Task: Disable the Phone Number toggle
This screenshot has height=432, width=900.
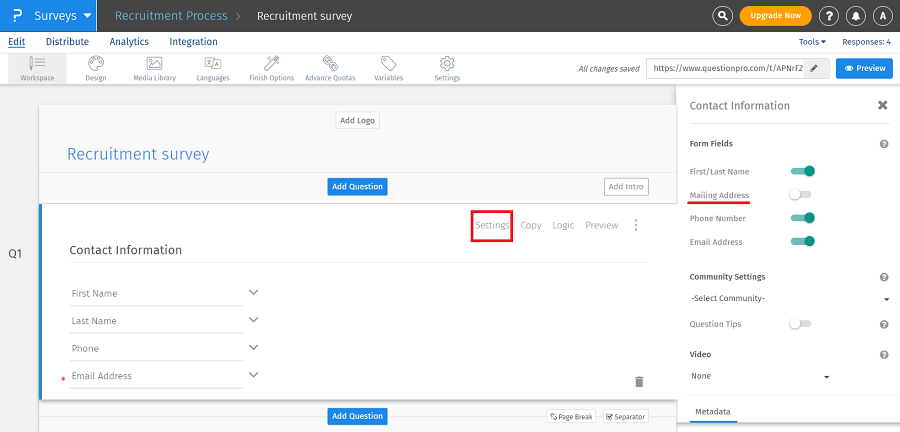Action: 803,218
